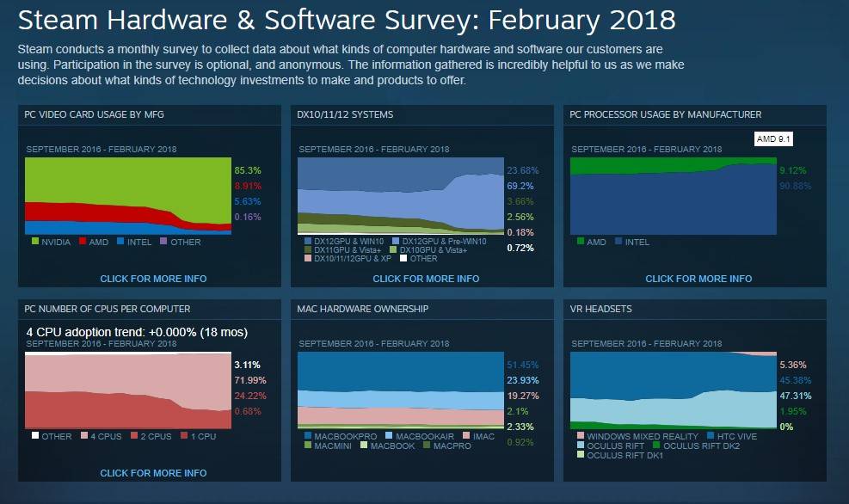Select the DX12GPU & WIN10 legend swatch

[308, 241]
